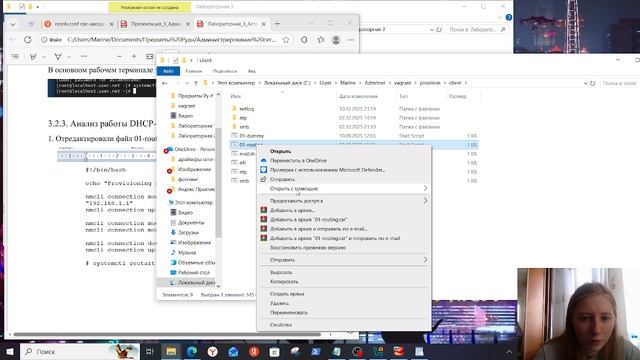Open the Edge profile avatar
Image resolution: width=640 pixels, height=360 pixels.
pyautogui.click(x=336, y=40)
